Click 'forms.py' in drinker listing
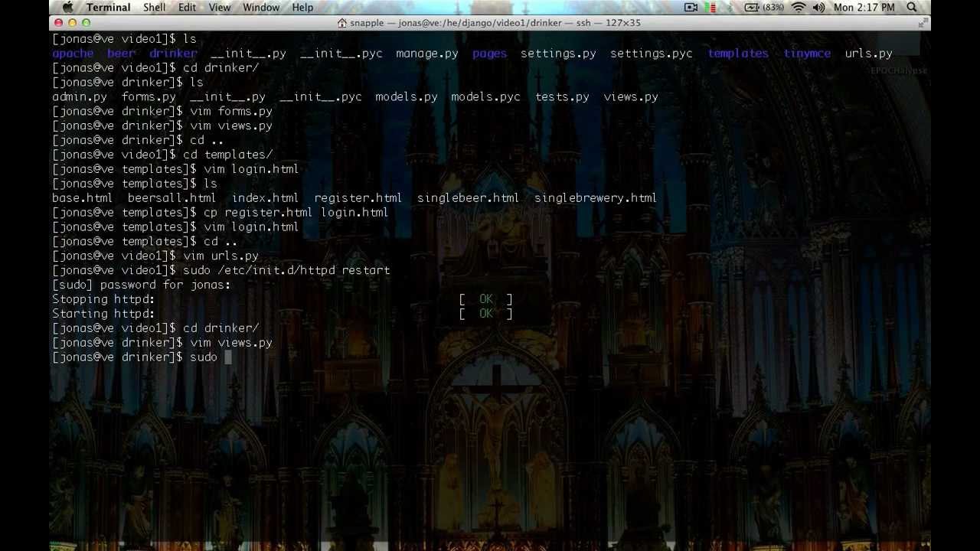980x551 pixels. coord(149,97)
